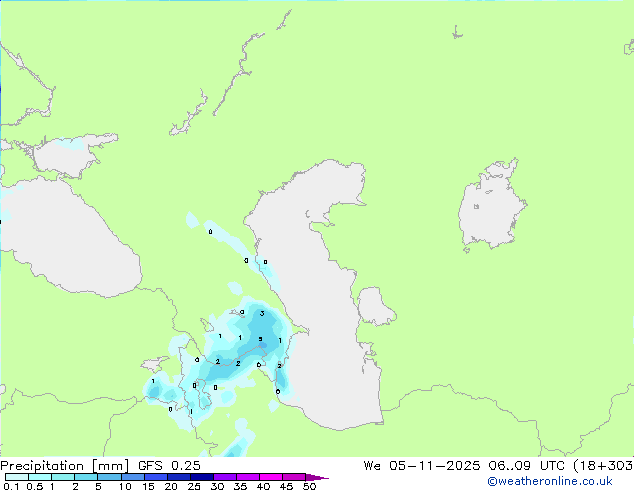Viewport: 634px width, 490px height.
Task: Click the 'Precipitation [mm]' title text
Action: click(64, 466)
